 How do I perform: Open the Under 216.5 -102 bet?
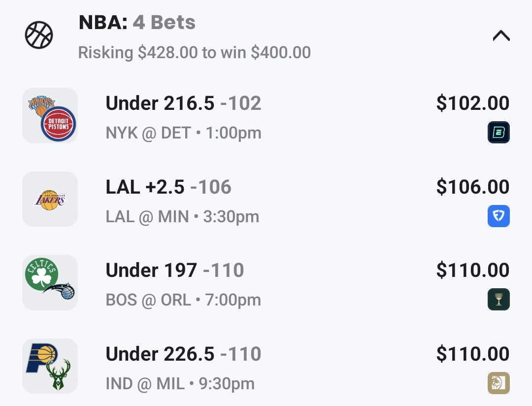[x=183, y=103]
